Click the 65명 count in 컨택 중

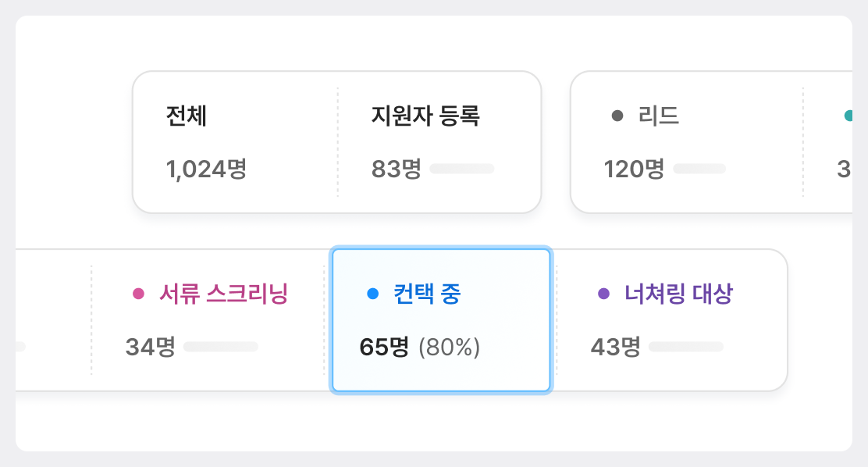384,347
